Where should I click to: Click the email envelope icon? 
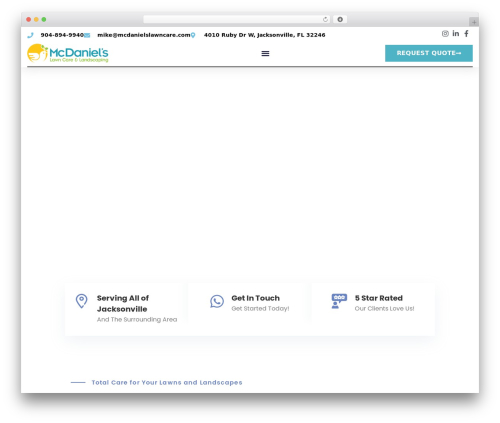tap(87, 35)
